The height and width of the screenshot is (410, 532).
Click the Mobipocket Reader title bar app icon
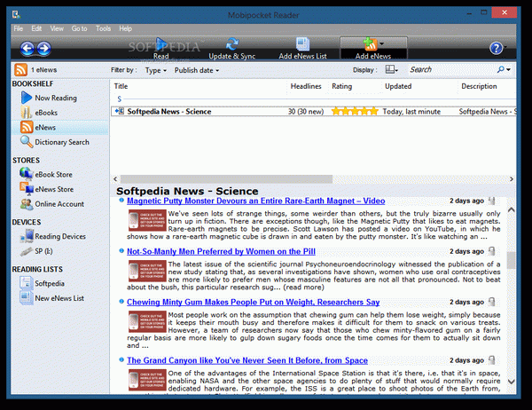click(x=16, y=14)
